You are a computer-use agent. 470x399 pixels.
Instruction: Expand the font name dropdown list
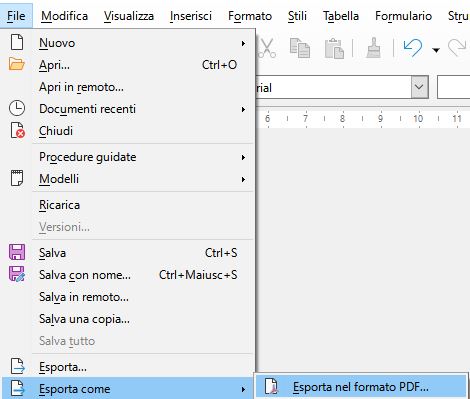point(419,87)
